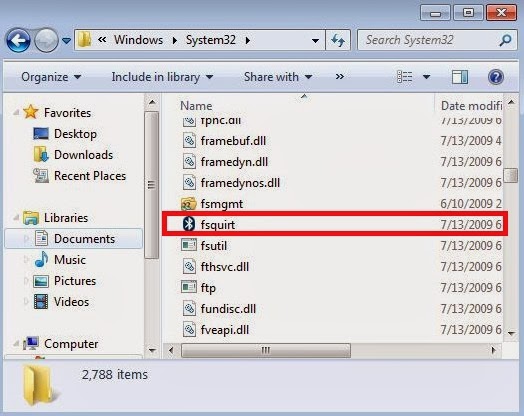Expand the Videos library arrow

(x=26, y=302)
